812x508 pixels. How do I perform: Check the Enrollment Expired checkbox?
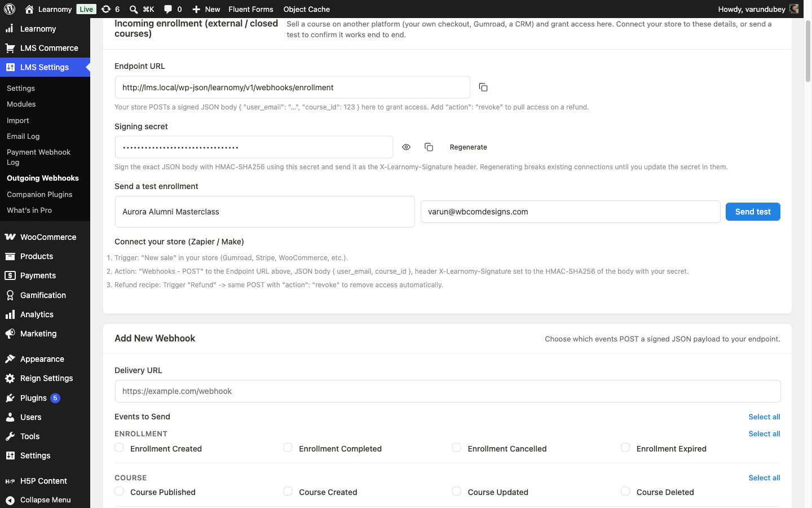click(625, 448)
